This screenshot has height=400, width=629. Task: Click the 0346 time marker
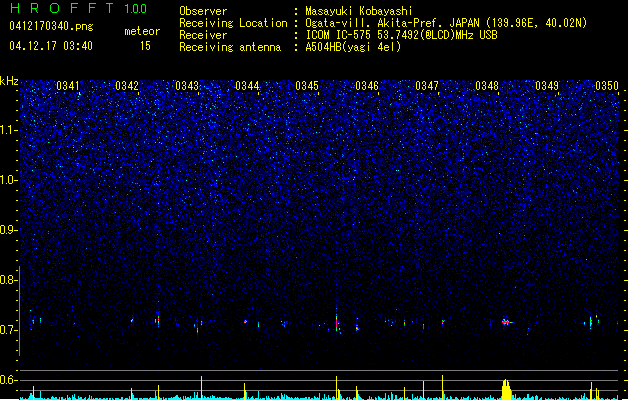[367, 86]
